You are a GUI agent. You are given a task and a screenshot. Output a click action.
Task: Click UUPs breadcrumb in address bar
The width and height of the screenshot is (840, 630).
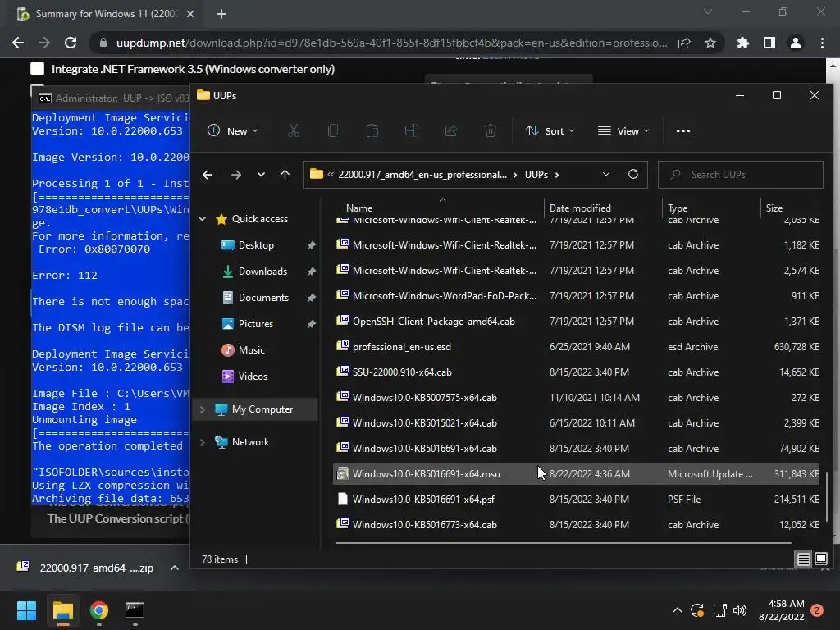point(536,175)
